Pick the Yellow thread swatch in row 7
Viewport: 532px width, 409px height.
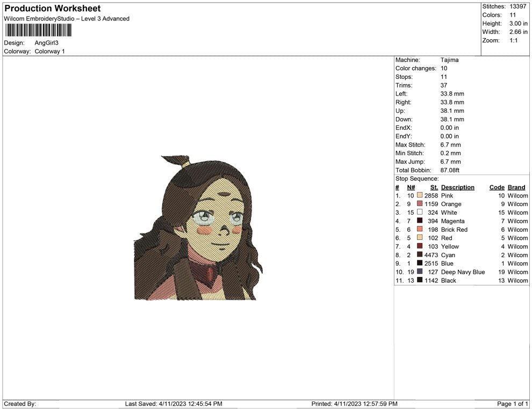point(420,246)
